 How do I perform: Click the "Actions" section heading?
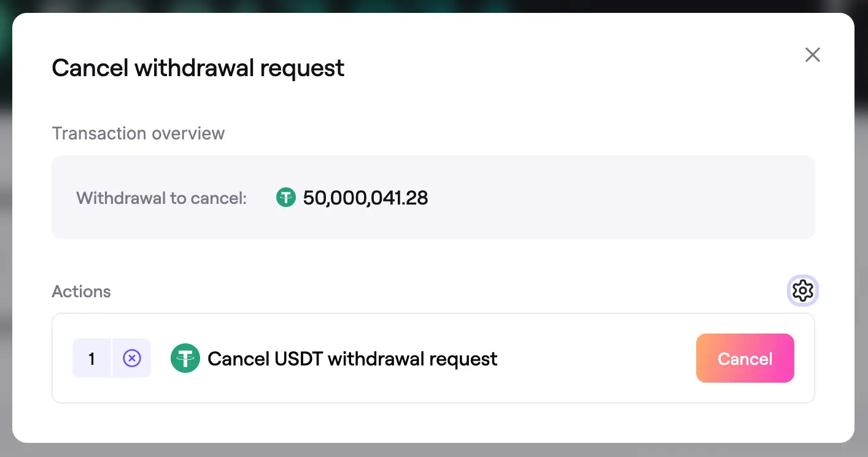(82, 291)
